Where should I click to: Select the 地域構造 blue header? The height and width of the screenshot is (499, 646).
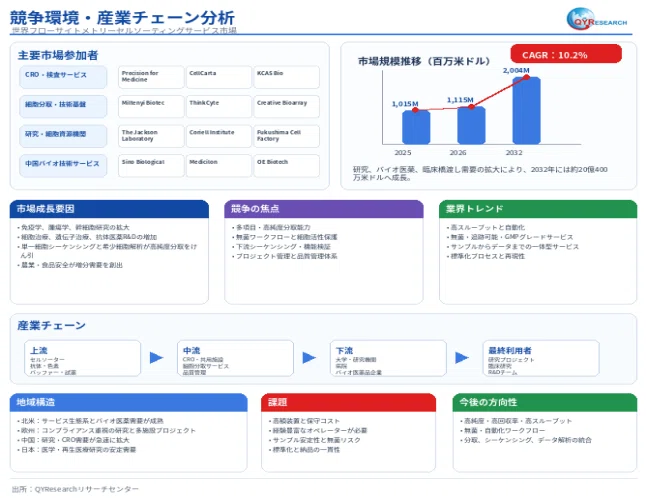[x=129, y=402]
